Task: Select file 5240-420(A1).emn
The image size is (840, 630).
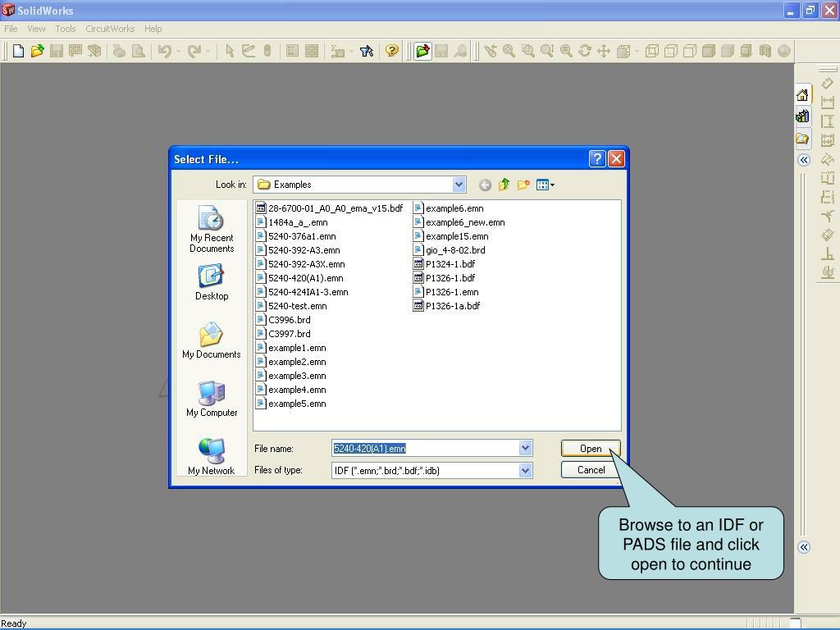Action: pos(300,278)
